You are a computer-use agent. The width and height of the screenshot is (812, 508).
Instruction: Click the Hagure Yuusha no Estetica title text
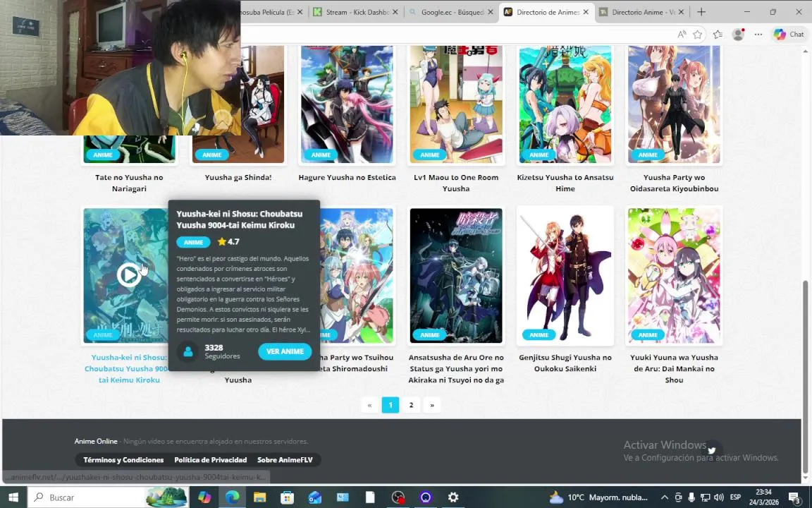(x=347, y=177)
